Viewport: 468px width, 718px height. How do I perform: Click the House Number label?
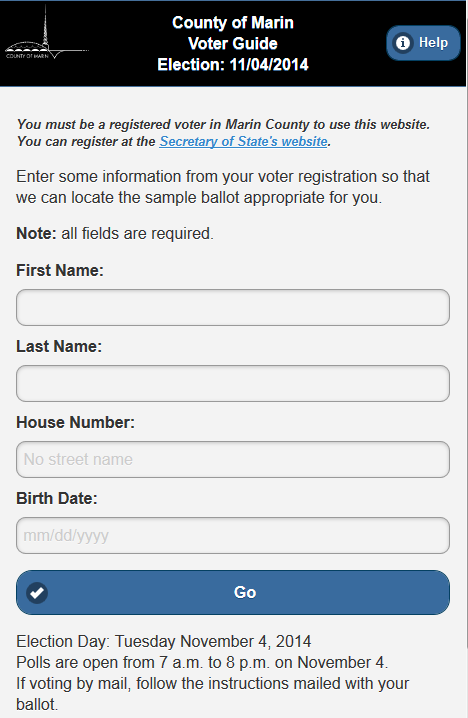pyautogui.click(x=76, y=422)
